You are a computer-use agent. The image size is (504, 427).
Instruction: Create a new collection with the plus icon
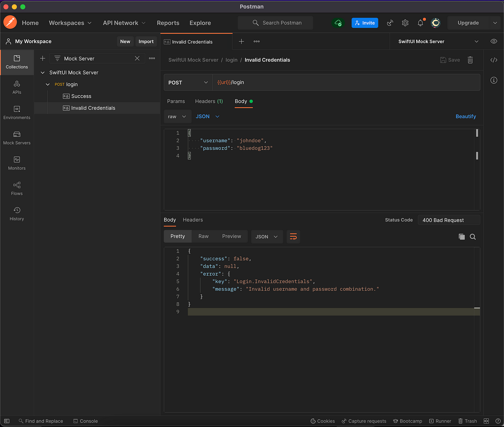point(42,58)
